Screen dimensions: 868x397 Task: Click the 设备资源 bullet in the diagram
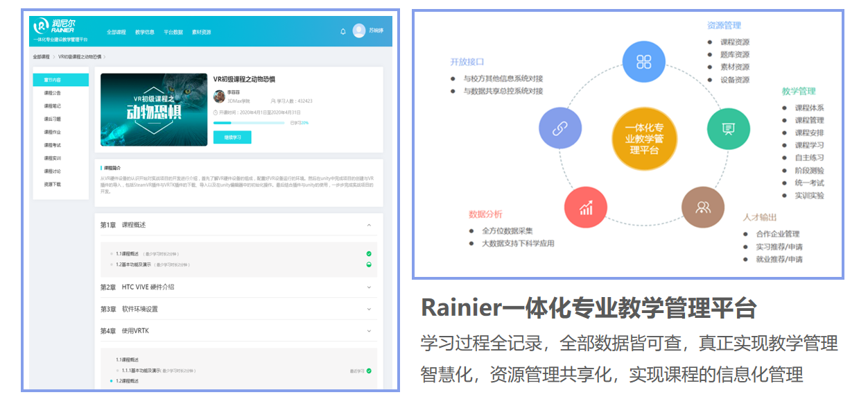point(734,80)
